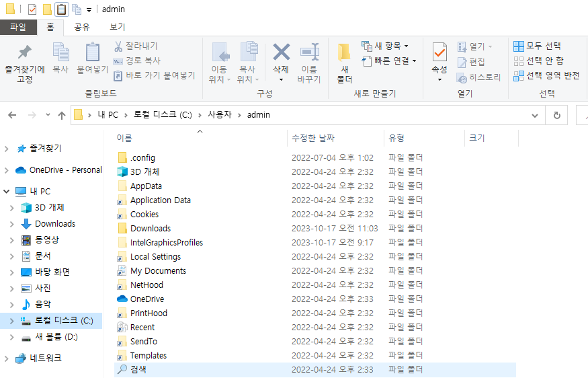Select the OneDrive folder in file list
Image resolution: width=588 pixels, height=378 pixels.
pos(147,299)
